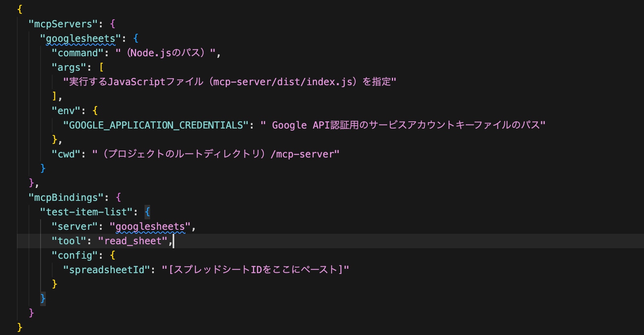This screenshot has height=335, width=644.
Task: Click the "cwd" property key
Action: click(x=66, y=154)
